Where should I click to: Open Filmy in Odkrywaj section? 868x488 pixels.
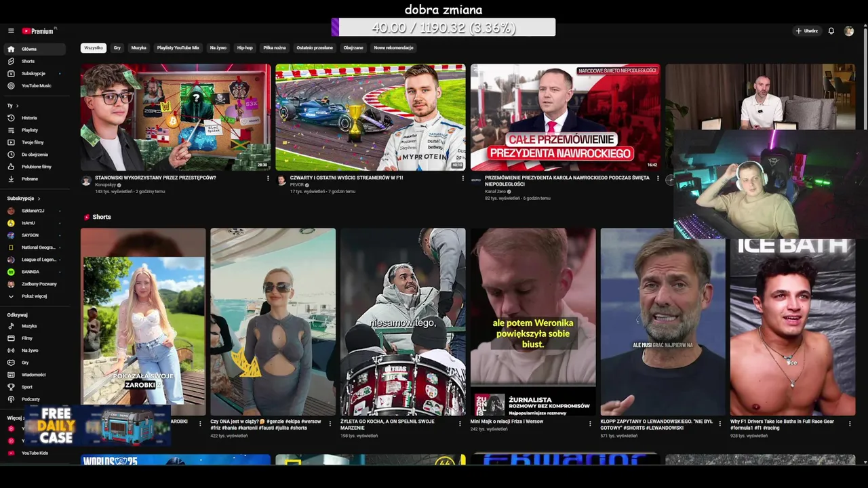(34, 338)
